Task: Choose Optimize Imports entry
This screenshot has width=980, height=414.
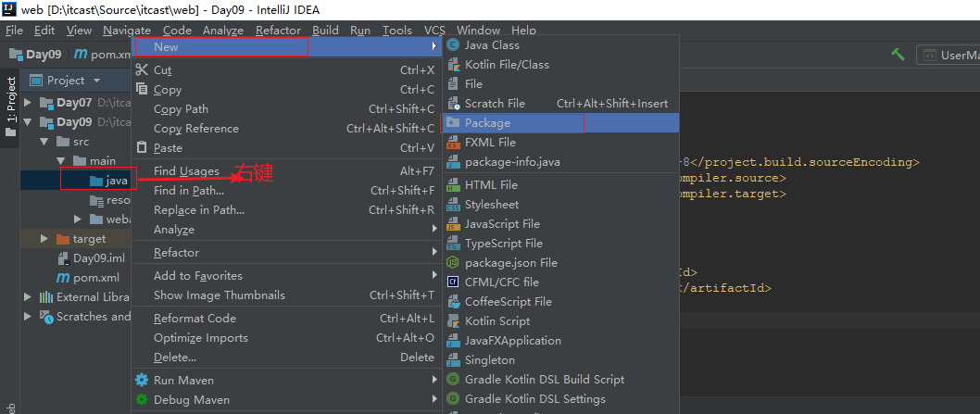Action: coord(285,338)
